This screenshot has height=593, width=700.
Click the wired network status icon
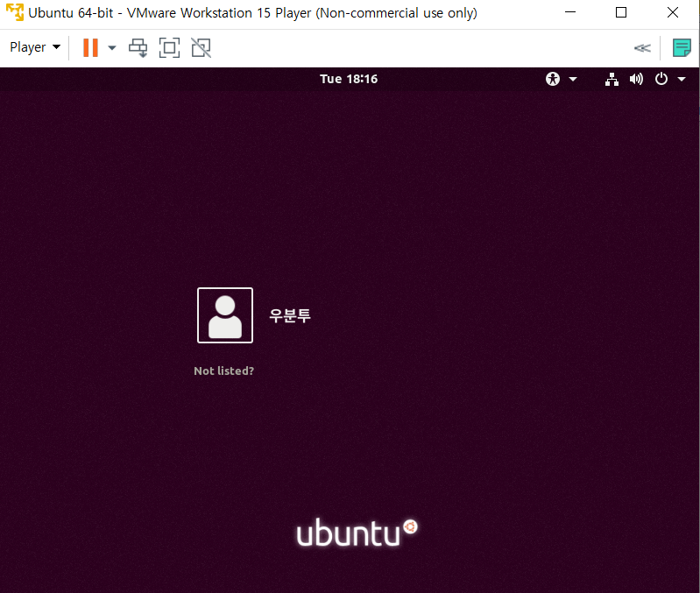point(612,79)
